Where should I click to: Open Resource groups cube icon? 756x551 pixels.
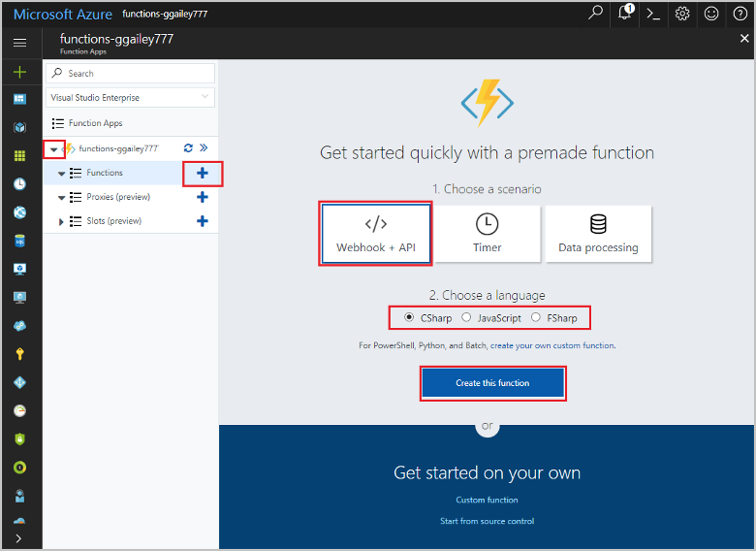pos(19,127)
